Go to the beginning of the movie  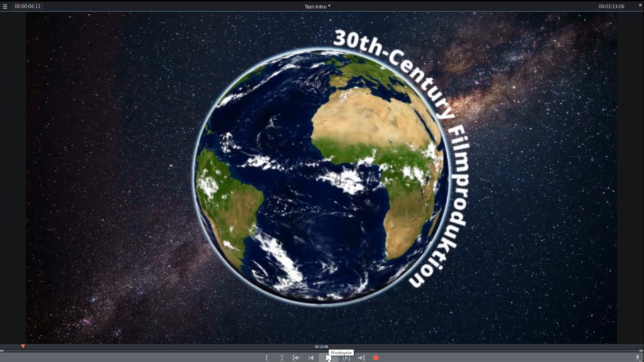point(311,358)
